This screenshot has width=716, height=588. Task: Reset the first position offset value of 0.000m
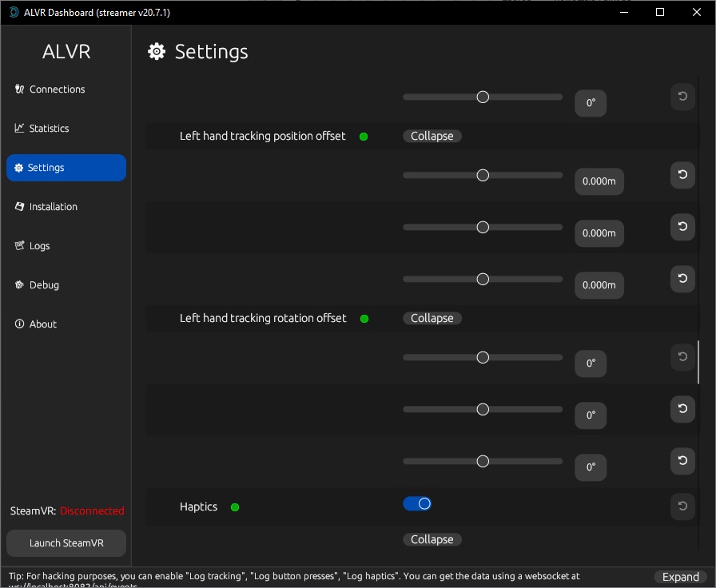[x=682, y=175]
